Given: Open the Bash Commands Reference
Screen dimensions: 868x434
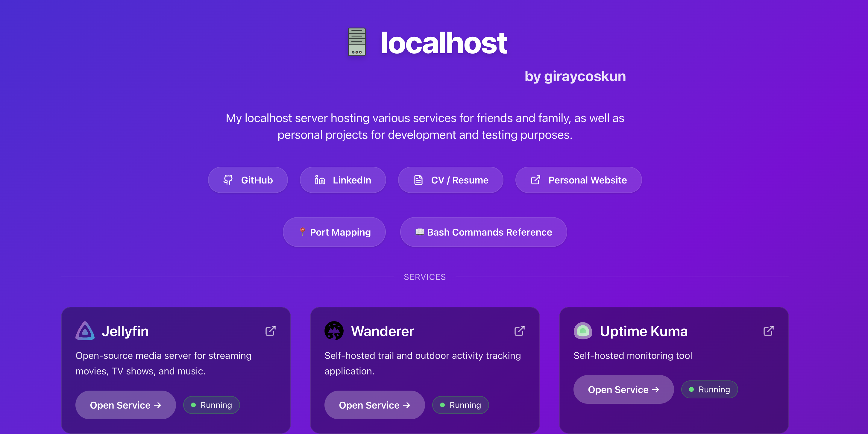Looking at the screenshot, I should 483,232.
